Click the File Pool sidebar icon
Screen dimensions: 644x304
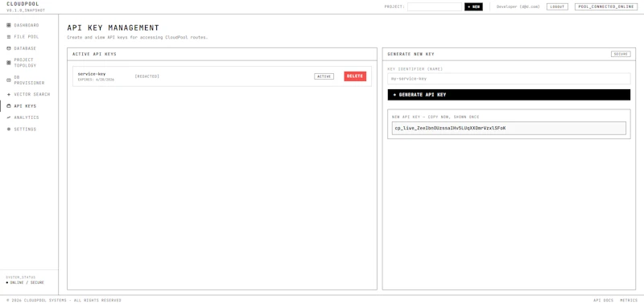pyautogui.click(x=9, y=37)
